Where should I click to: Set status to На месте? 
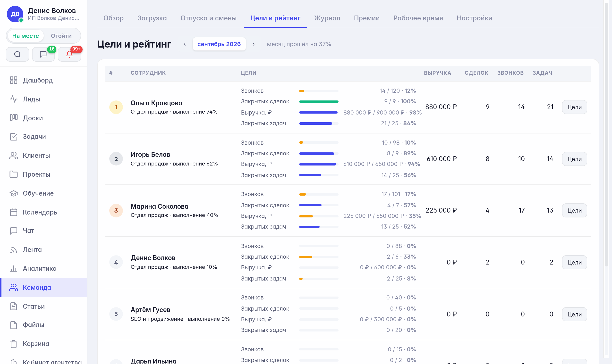(x=25, y=36)
